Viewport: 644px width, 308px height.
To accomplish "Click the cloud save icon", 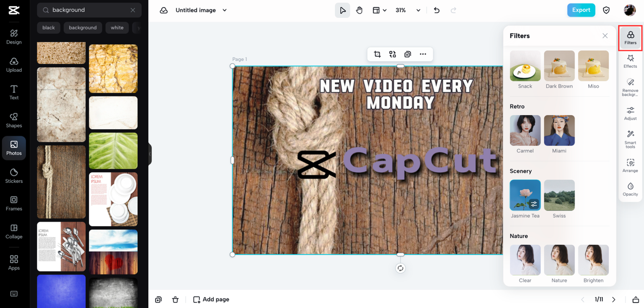I will click(x=164, y=10).
